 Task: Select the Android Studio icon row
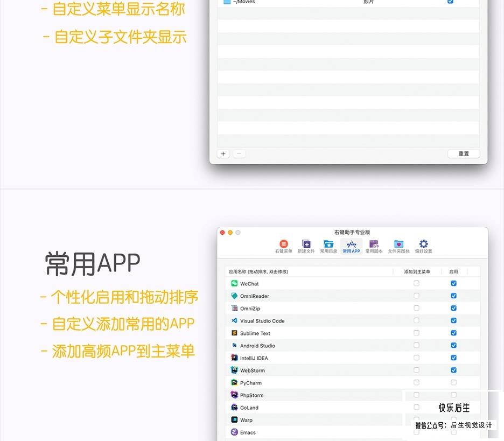[353, 346]
